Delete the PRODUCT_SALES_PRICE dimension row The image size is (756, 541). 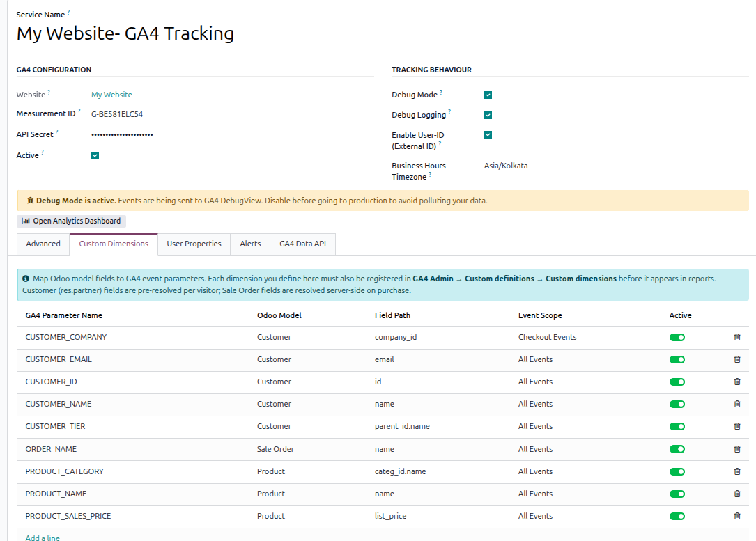736,516
